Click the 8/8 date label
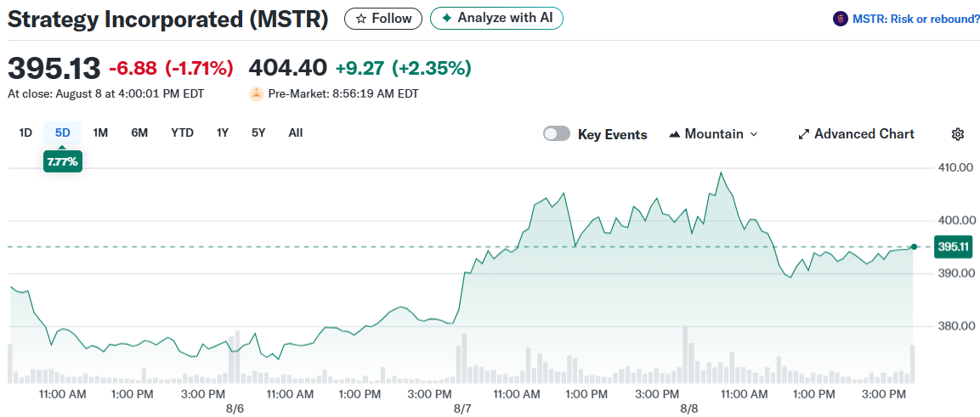This screenshot has width=980, height=417. tap(688, 409)
